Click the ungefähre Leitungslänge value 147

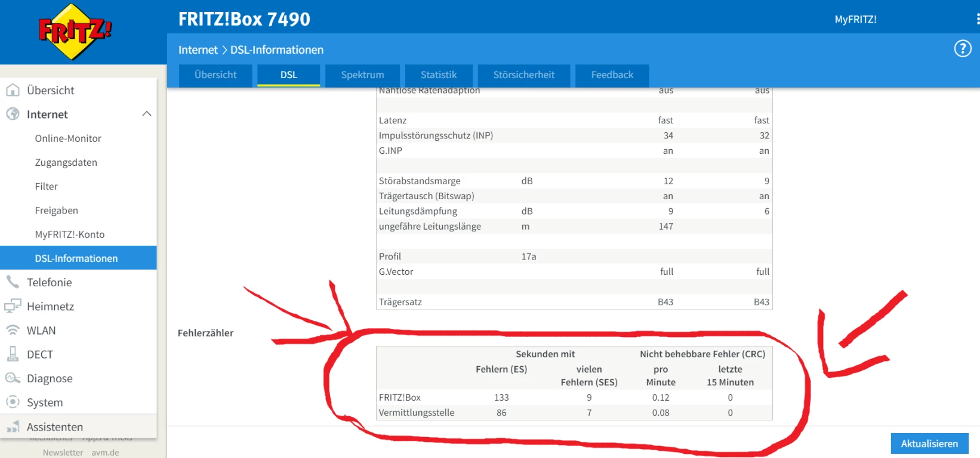[x=665, y=226]
